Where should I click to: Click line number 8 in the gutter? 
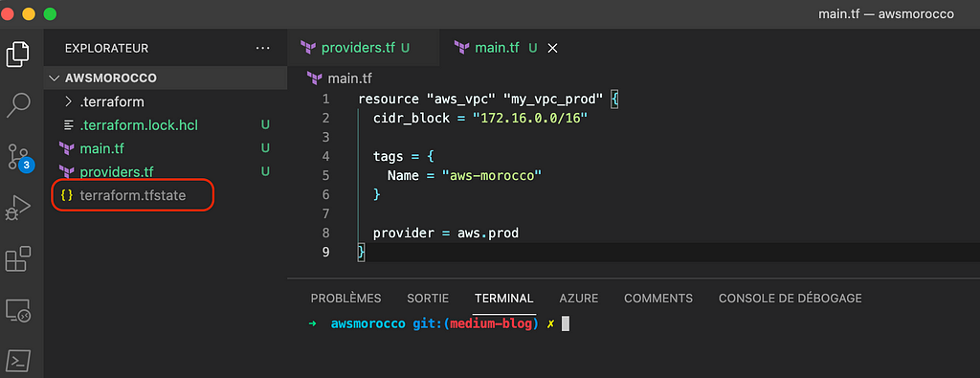coord(325,233)
